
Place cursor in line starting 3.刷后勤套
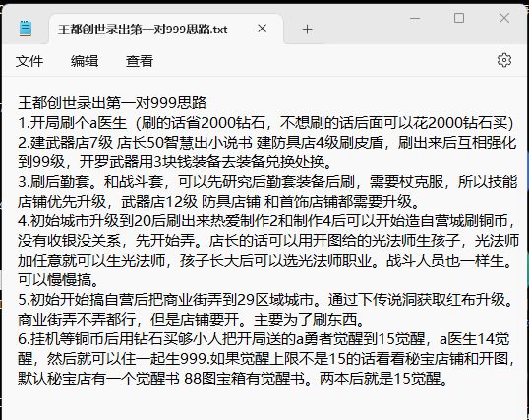coord(267,182)
